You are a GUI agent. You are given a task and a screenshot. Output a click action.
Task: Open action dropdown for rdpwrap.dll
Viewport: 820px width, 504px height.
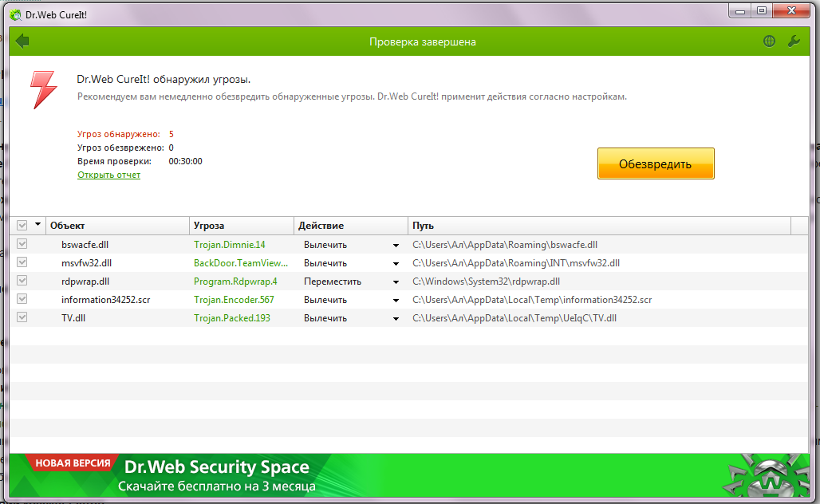coord(396,282)
